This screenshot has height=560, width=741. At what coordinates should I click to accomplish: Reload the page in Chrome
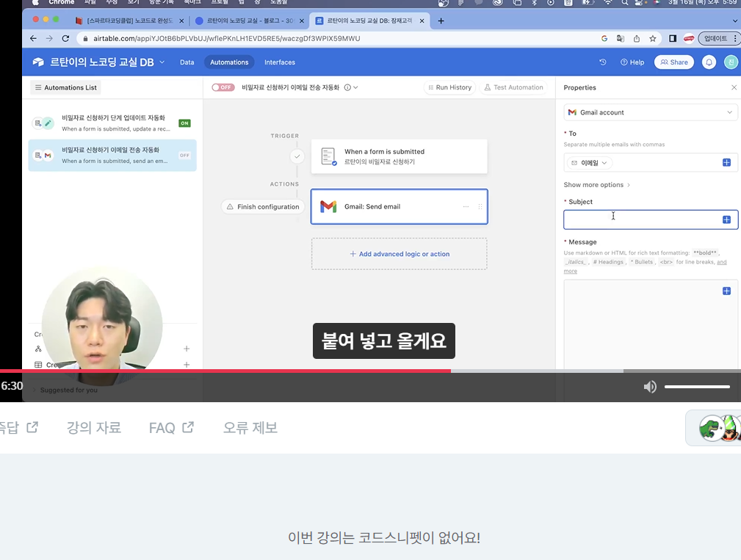65,38
